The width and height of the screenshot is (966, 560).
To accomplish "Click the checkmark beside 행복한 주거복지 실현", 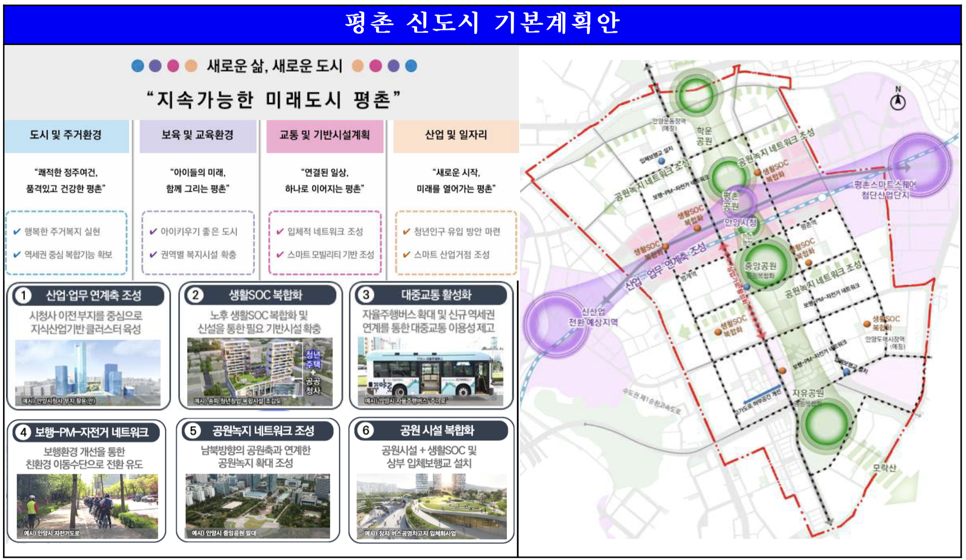I will tap(17, 232).
